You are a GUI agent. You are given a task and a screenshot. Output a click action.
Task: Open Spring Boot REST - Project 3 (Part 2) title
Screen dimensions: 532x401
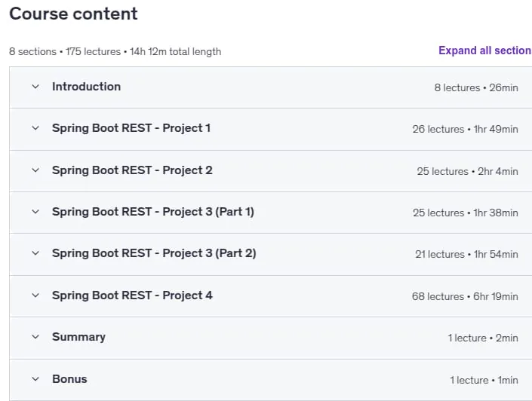tap(154, 253)
